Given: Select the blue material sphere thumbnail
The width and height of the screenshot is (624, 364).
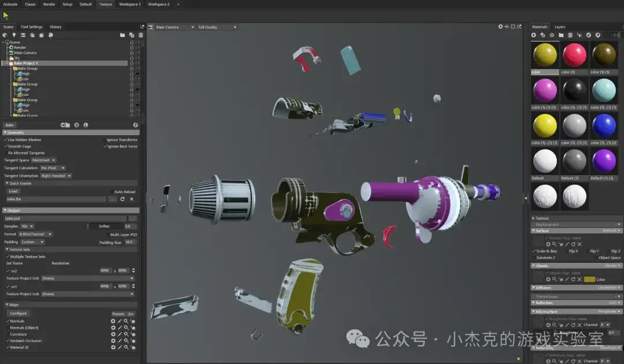Looking at the screenshot, I should tap(604, 125).
